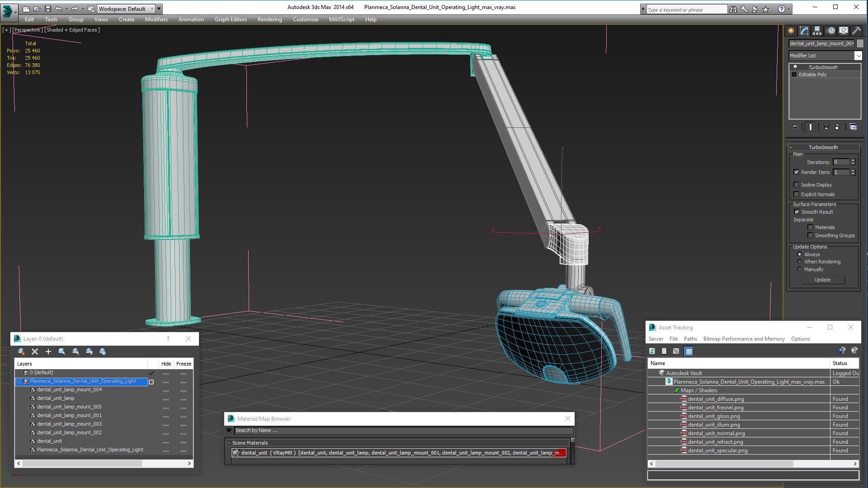Image resolution: width=868 pixels, height=488 pixels.
Task: Click Highlight Selected Objects' Layers icon
Action: click(75, 352)
